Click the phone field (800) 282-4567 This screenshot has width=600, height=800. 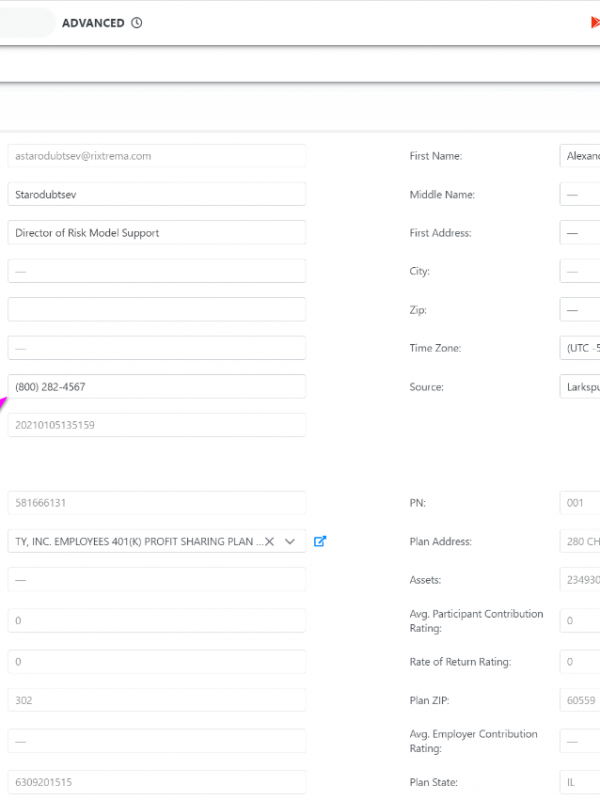tap(155, 387)
